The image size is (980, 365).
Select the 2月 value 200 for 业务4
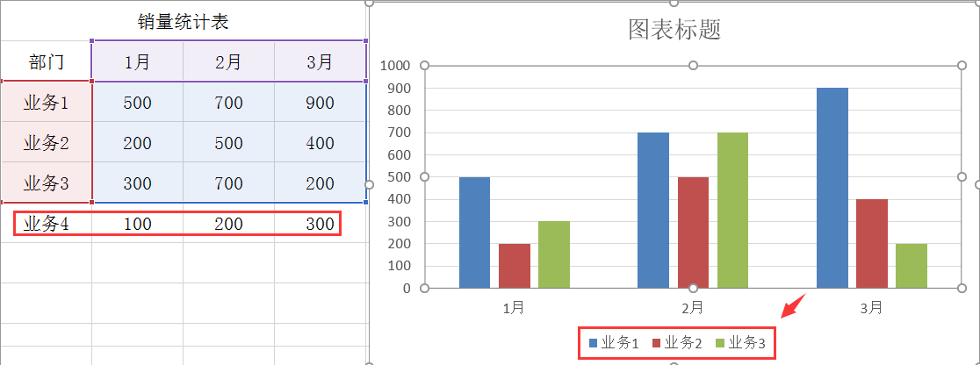pos(228,223)
